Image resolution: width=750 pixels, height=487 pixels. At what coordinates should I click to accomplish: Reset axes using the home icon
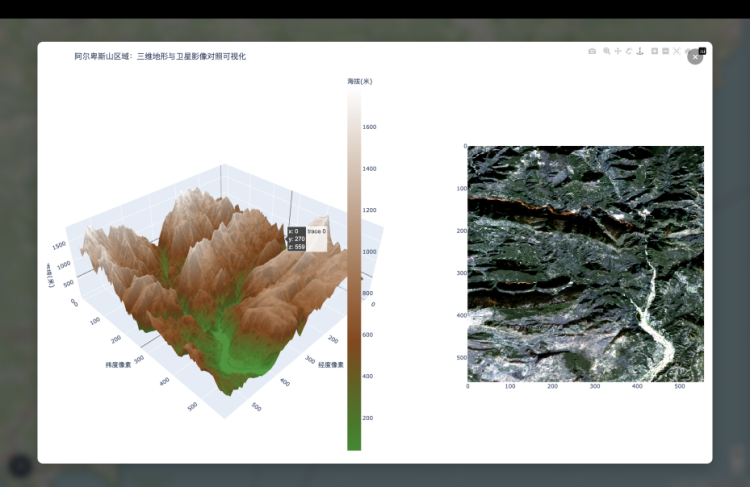(x=686, y=51)
